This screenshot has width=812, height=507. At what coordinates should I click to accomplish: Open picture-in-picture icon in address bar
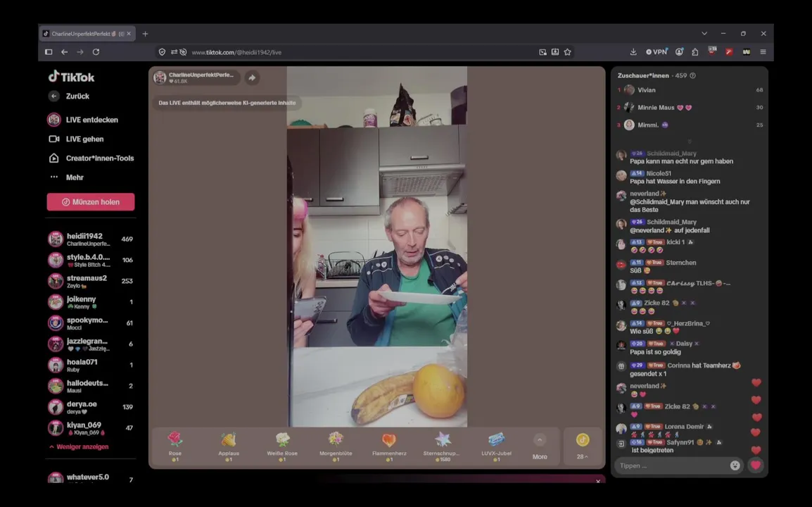pos(543,52)
